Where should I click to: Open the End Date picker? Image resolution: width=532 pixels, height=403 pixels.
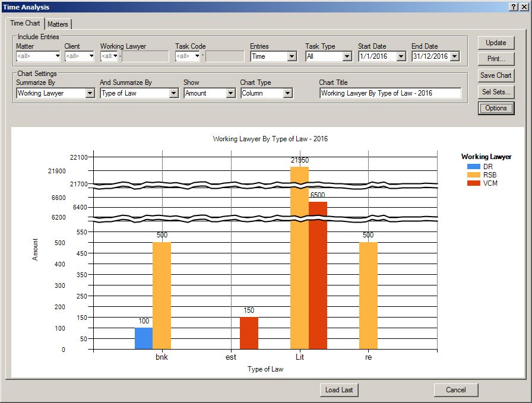coord(455,56)
